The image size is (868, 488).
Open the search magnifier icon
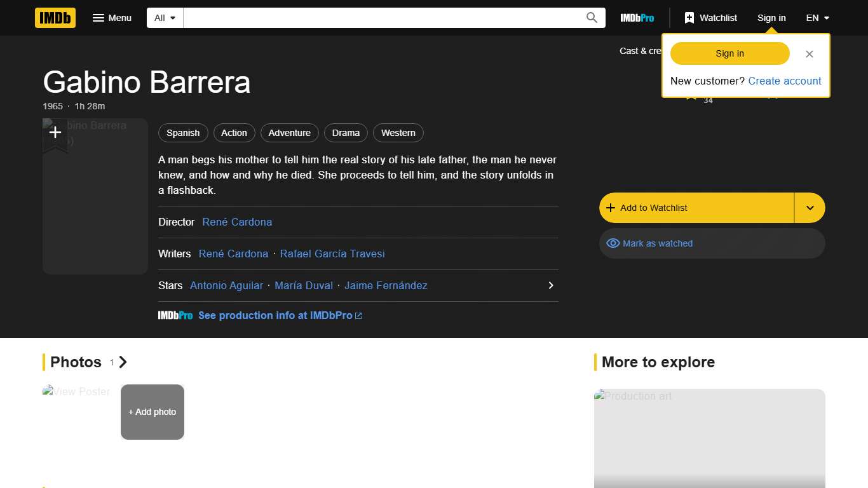(x=591, y=18)
